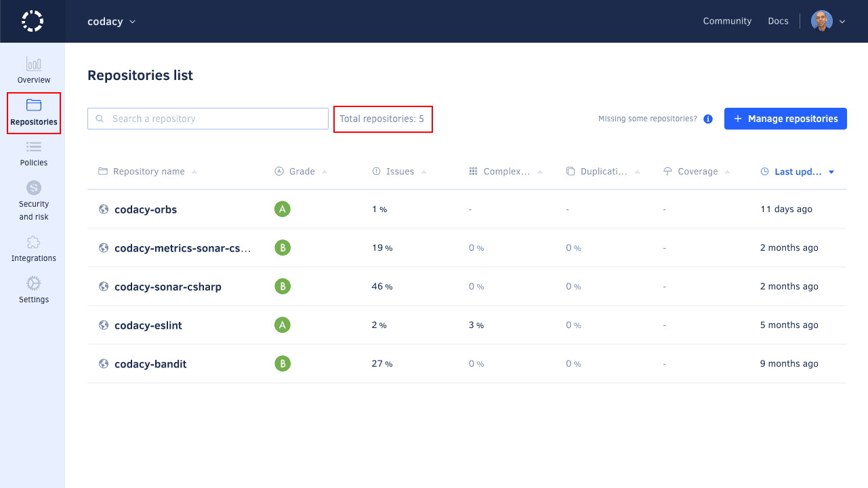Click the Manage repositories button
Viewport: 868px width, 488px height.
click(x=785, y=119)
